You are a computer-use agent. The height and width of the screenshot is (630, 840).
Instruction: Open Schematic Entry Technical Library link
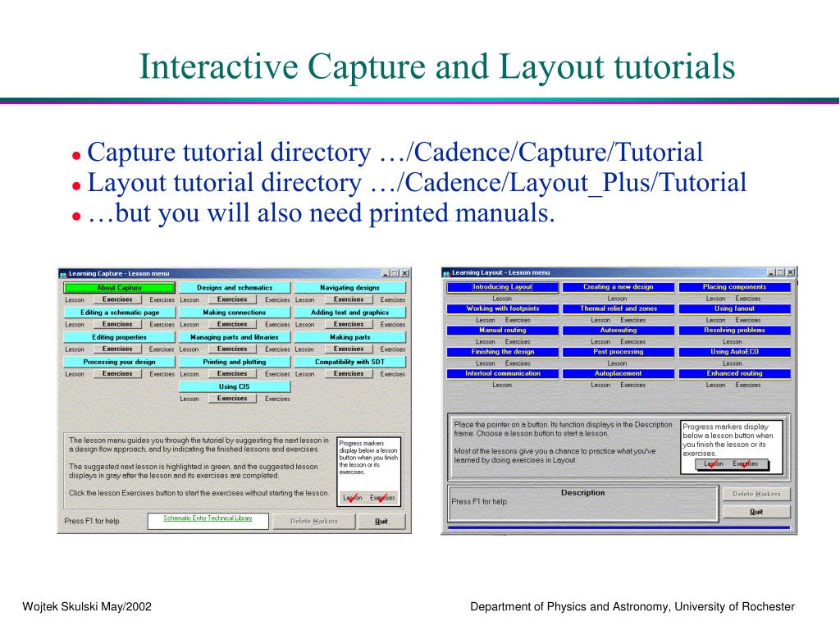point(208,518)
